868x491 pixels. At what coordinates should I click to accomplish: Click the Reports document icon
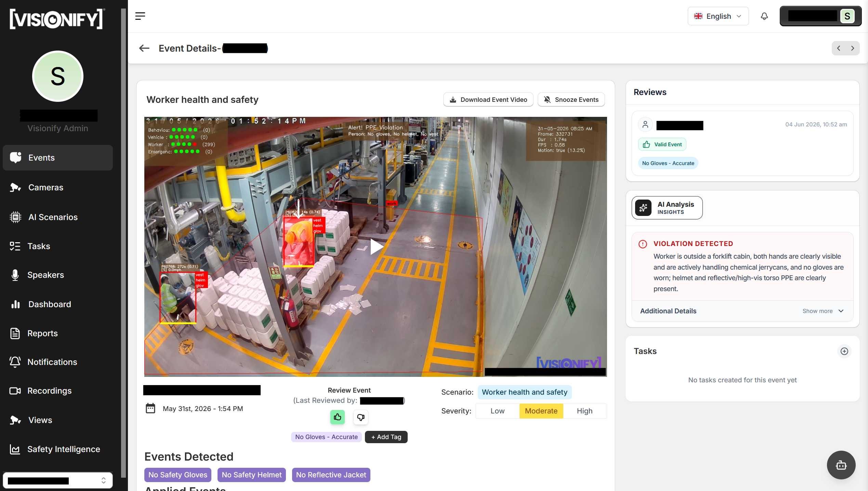coord(15,333)
